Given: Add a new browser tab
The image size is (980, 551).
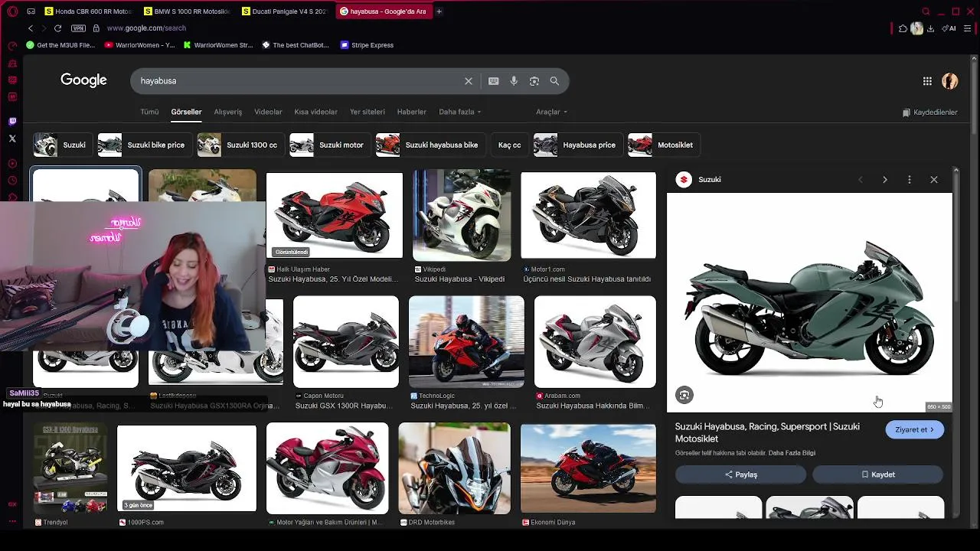Looking at the screenshot, I should pos(439,11).
